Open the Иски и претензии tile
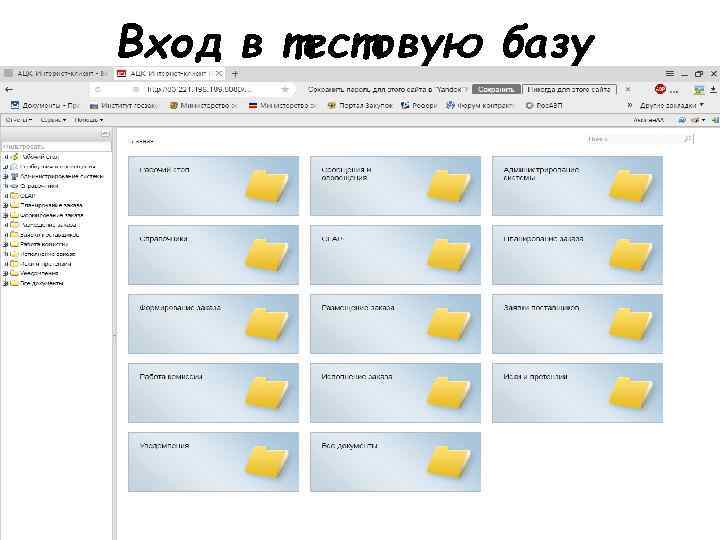The height and width of the screenshot is (540, 720). coord(578,393)
